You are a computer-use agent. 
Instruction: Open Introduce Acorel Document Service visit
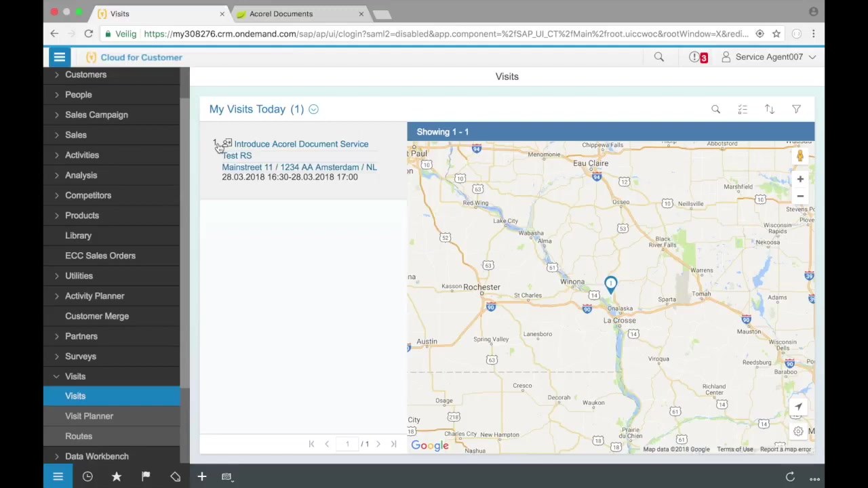click(x=301, y=144)
